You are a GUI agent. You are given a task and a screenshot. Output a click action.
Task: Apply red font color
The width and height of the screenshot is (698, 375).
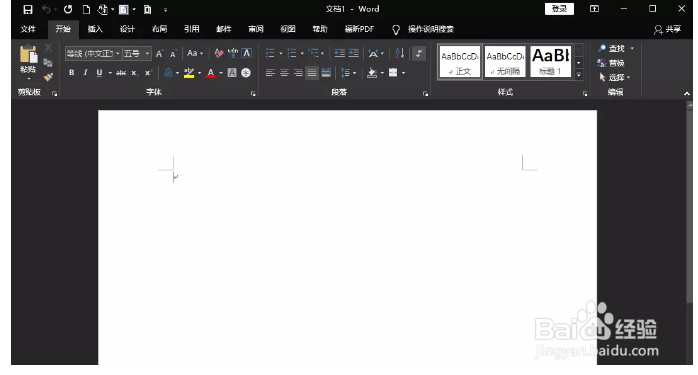click(x=211, y=73)
